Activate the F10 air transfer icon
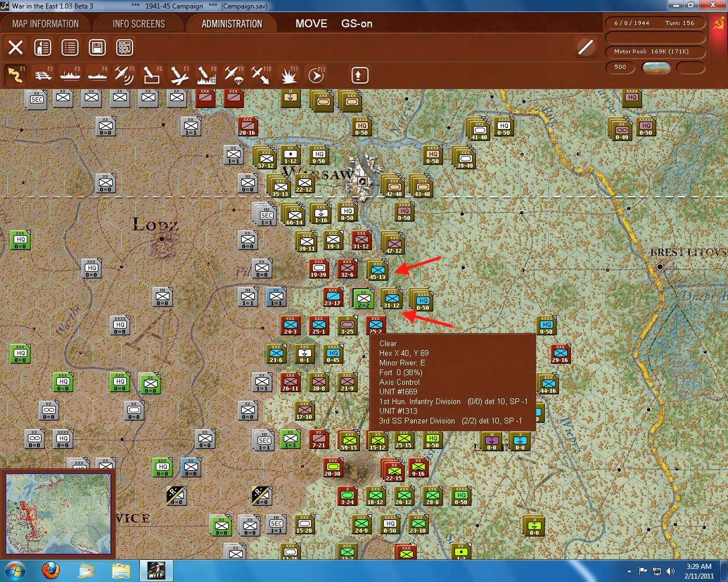Image resolution: width=728 pixels, height=582 pixels. click(x=261, y=75)
